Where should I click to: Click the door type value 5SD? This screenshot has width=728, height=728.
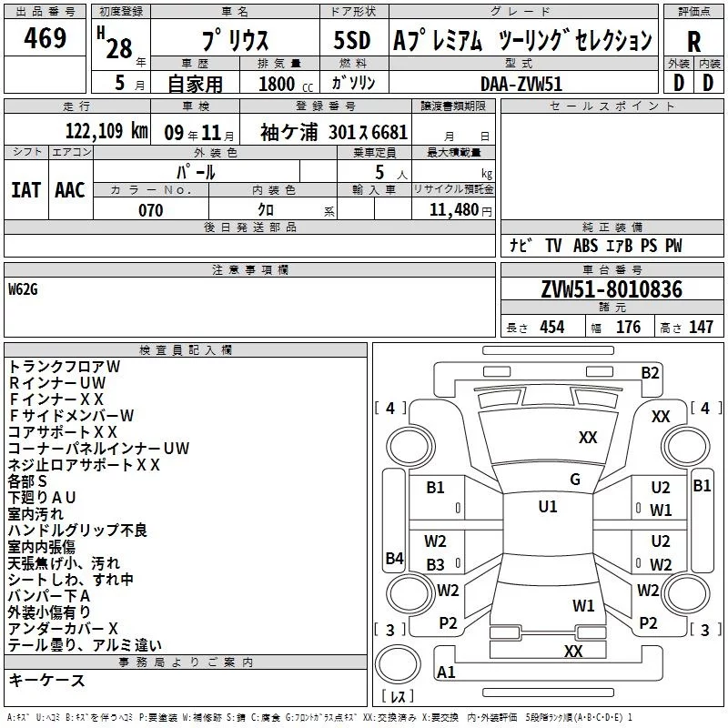pos(352,40)
